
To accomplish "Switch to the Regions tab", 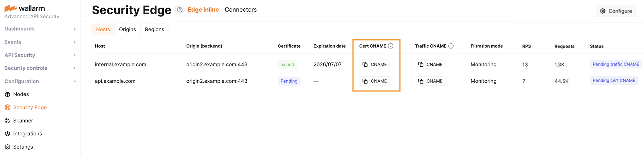I will 155,29.
